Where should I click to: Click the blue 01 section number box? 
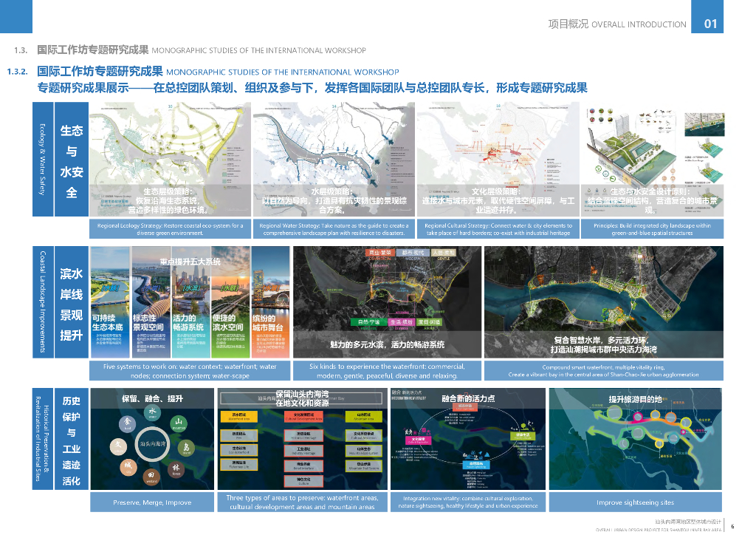[x=707, y=16]
